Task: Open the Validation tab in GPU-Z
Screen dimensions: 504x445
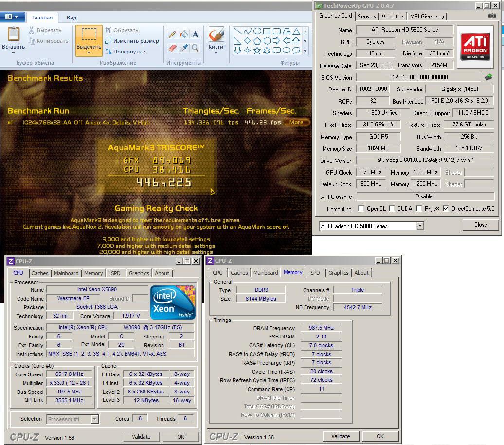Action: [x=393, y=17]
